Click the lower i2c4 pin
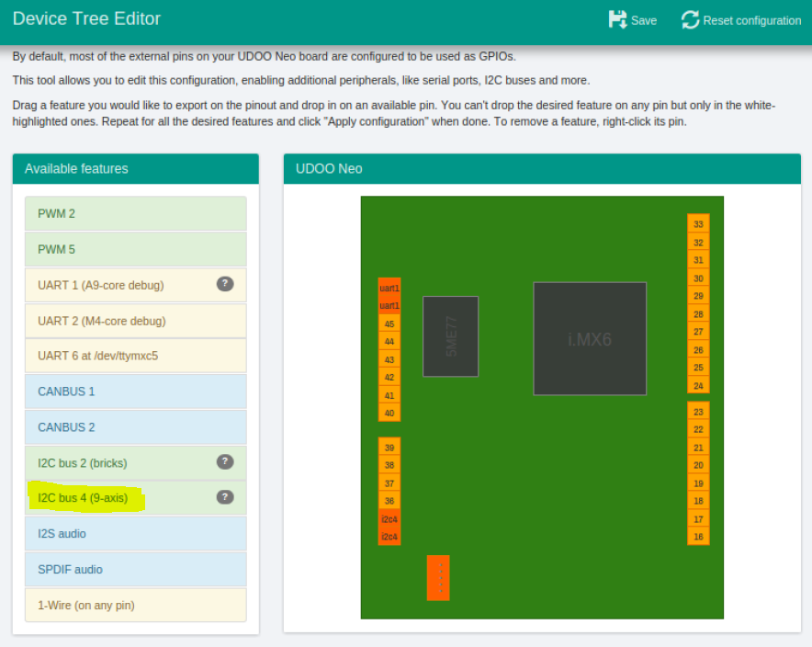This screenshot has width=812, height=647. 389,537
